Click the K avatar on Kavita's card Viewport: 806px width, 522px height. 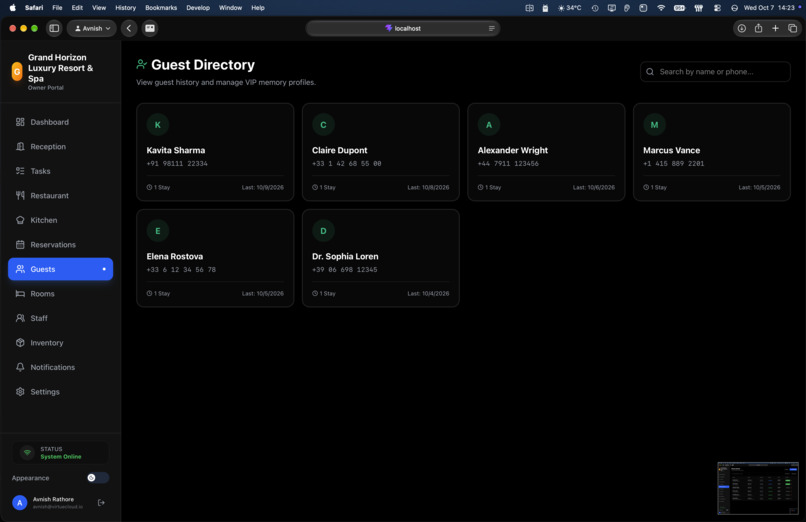click(x=158, y=124)
